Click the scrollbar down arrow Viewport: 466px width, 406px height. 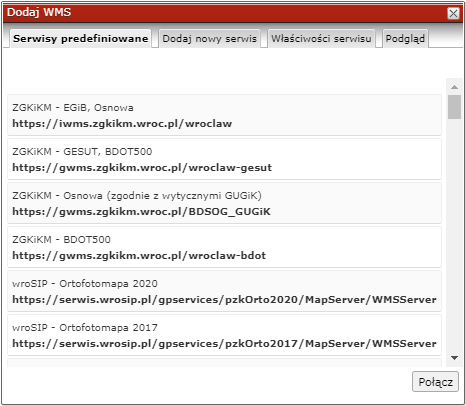click(x=454, y=358)
